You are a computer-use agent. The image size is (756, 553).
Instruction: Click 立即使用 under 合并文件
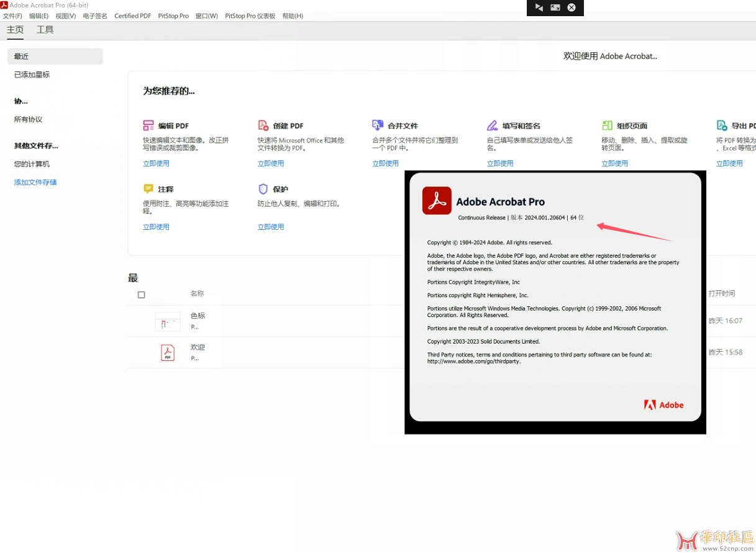[x=385, y=163]
